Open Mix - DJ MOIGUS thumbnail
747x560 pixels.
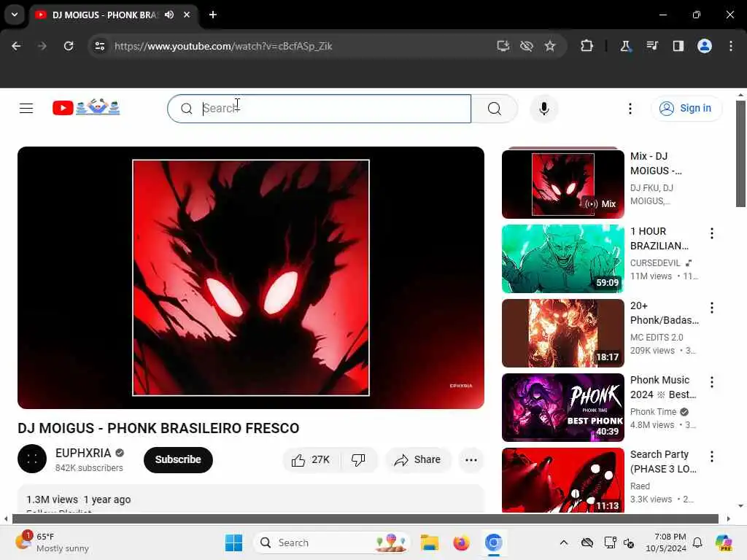click(562, 184)
